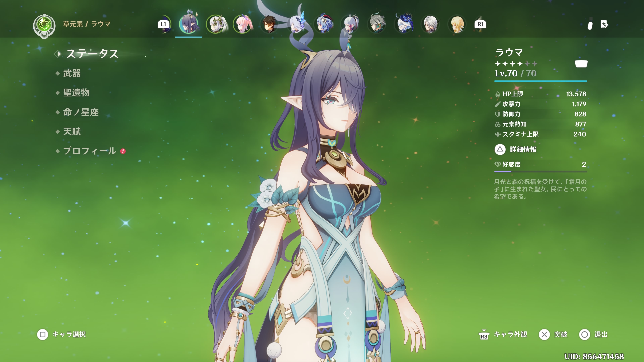
Task: Switch to Ganyu's blue-haired portrait
Action: click(x=324, y=24)
